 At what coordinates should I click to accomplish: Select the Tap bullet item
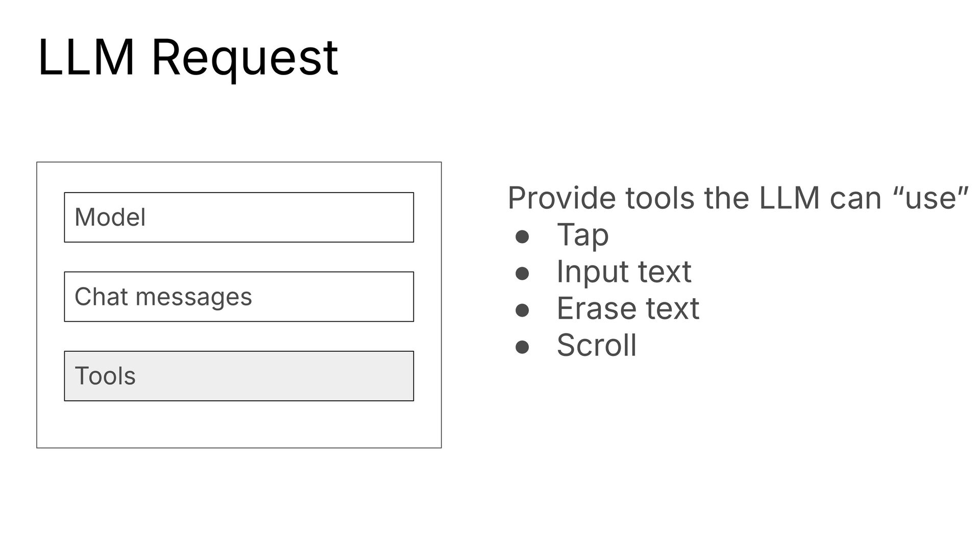point(582,236)
